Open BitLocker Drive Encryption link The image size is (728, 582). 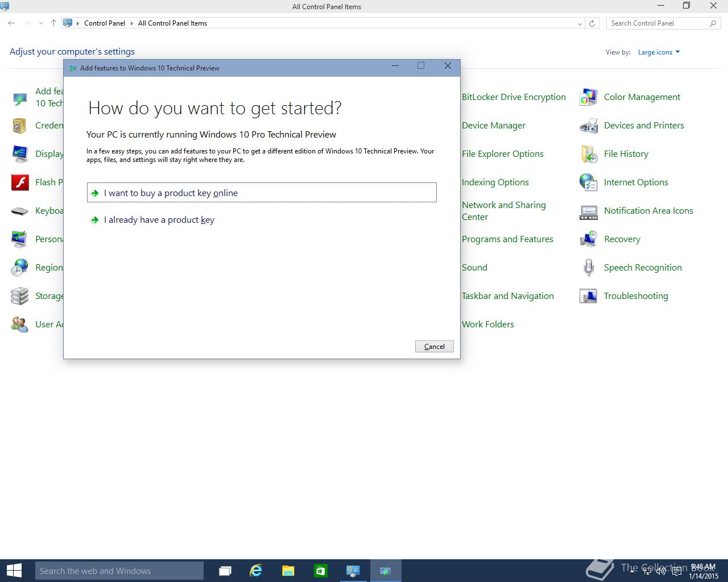(x=514, y=97)
